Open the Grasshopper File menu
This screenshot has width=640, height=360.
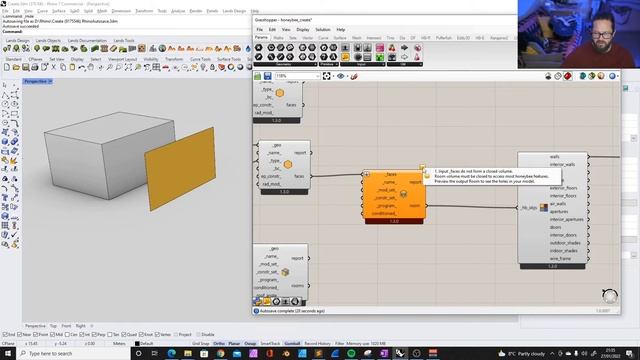point(260,29)
